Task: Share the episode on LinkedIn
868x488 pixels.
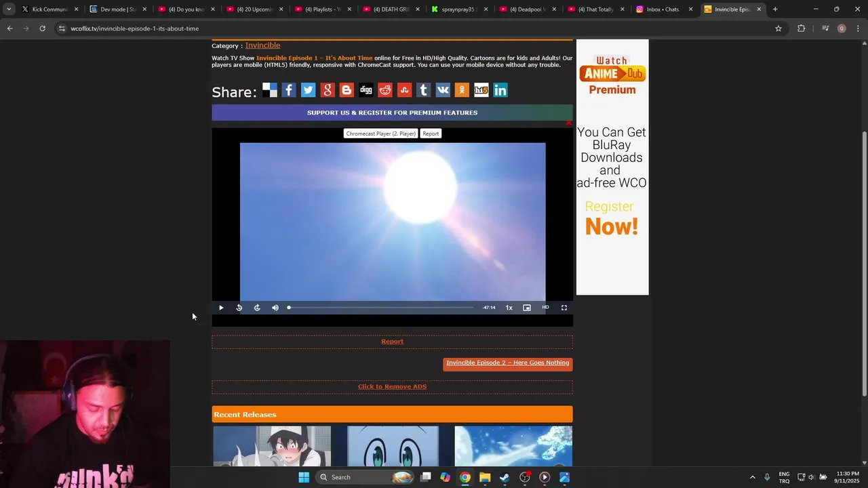Action: [500, 90]
